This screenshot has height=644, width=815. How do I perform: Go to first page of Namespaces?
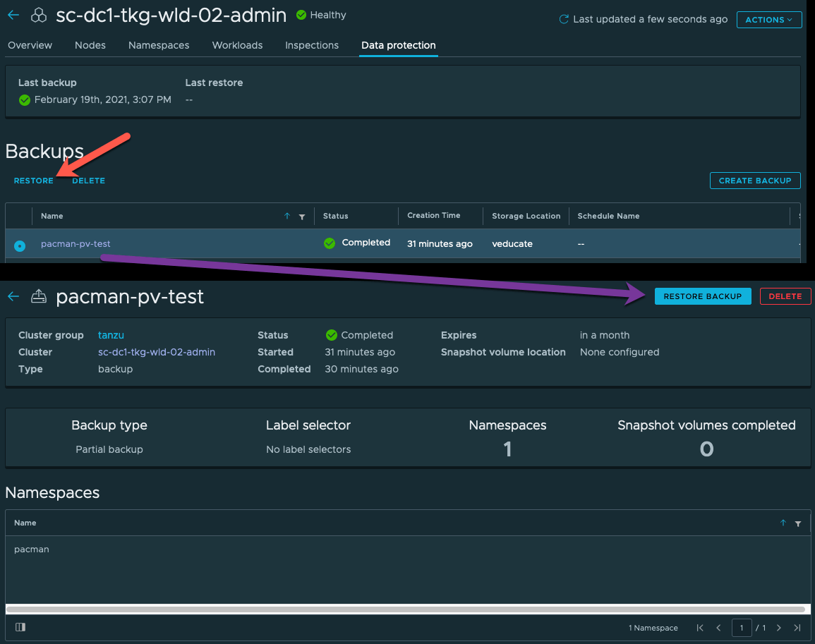[700, 628]
